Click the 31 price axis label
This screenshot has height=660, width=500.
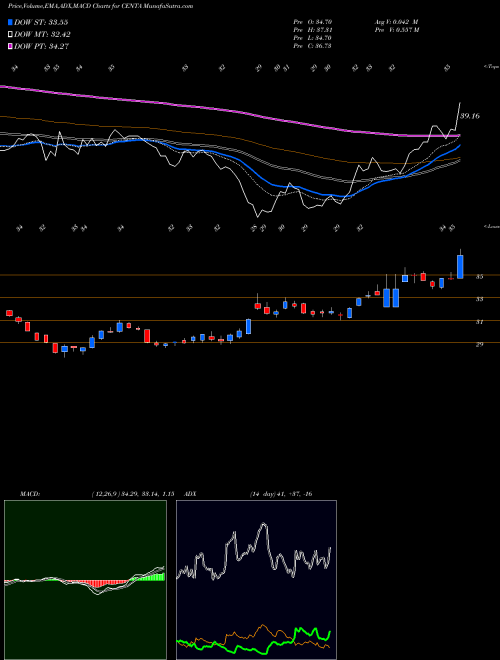(x=479, y=322)
